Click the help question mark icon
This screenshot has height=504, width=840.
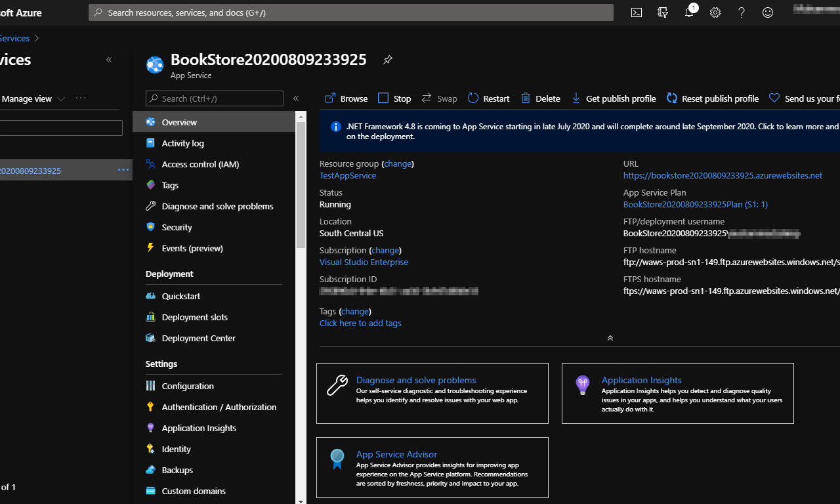point(742,12)
